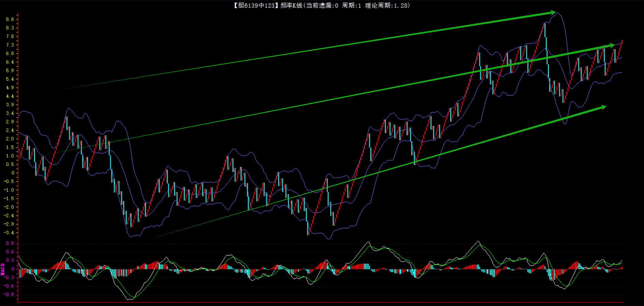
Task: Click the 0.8 label on the MACD axis
Action: click(x=10, y=243)
